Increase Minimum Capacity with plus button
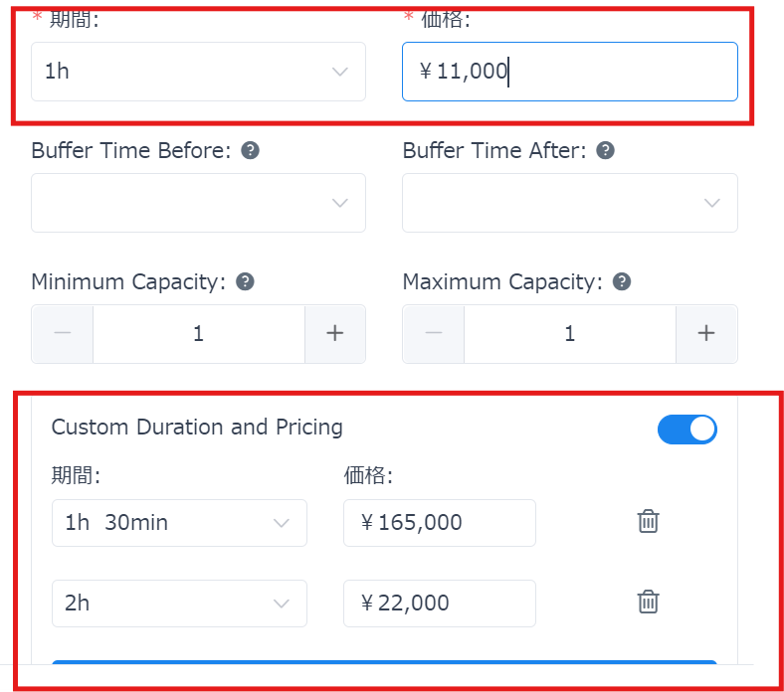 pos(334,334)
